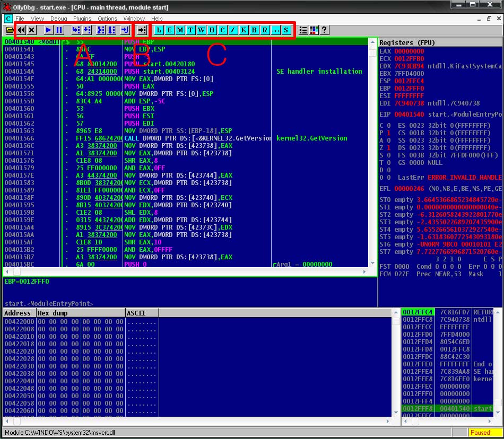Screen dimensions: 504x439
Task: Open the CPU window system menu icon
Action: coord(8,19)
